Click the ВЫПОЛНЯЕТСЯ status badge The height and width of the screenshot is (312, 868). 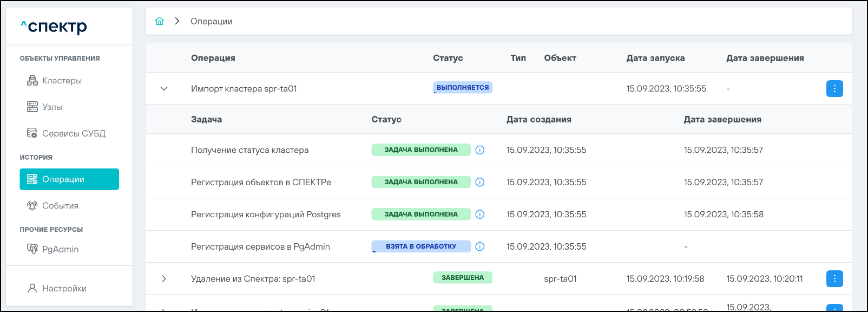click(463, 88)
